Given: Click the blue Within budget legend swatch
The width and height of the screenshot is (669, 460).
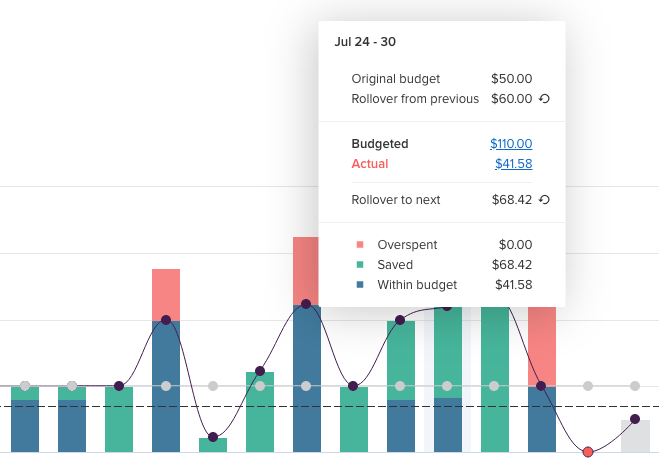Looking at the screenshot, I should (360, 285).
